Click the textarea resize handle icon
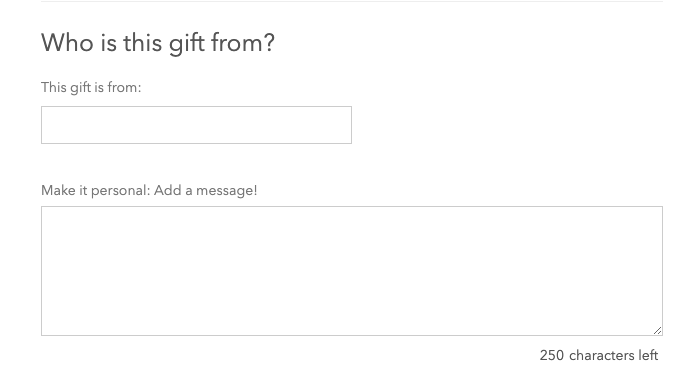The height and width of the screenshot is (386, 681). point(658,330)
